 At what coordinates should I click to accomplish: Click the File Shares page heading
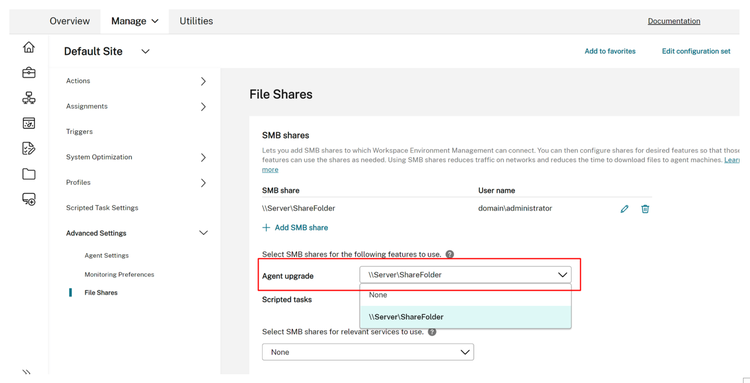click(x=281, y=95)
